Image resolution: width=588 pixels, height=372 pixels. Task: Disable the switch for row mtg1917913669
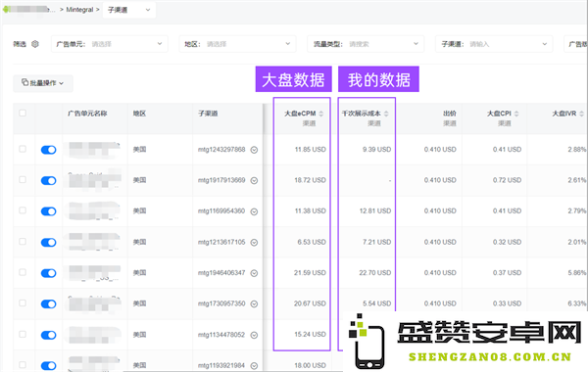pyautogui.click(x=48, y=180)
